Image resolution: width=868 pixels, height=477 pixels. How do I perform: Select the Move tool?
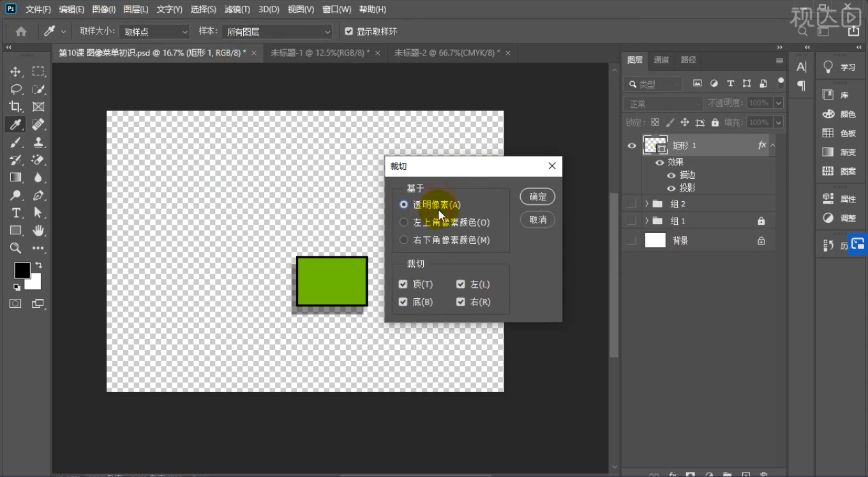click(16, 72)
